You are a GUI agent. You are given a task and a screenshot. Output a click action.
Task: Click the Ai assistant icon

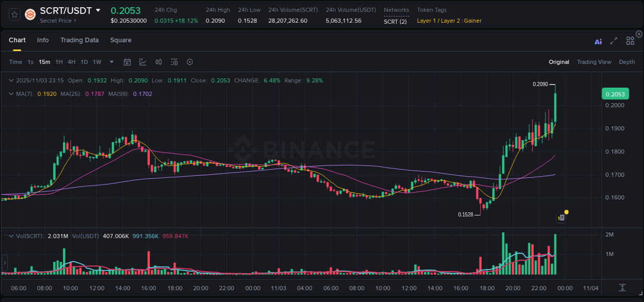tap(598, 41)
